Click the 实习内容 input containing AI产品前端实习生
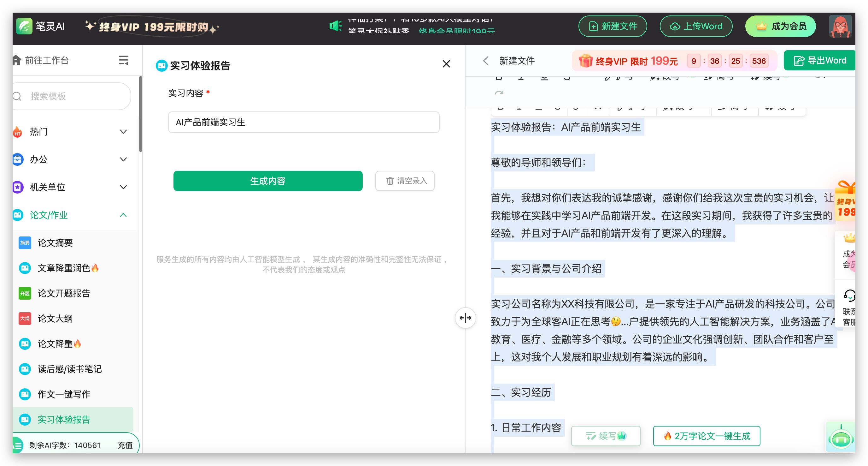The image size is (868, 466). pos(304,122)
